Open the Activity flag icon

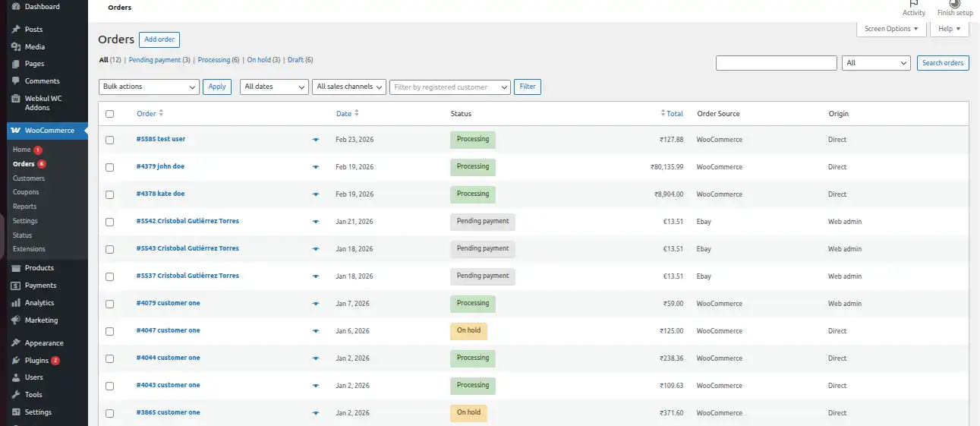(x=914, y=4)
